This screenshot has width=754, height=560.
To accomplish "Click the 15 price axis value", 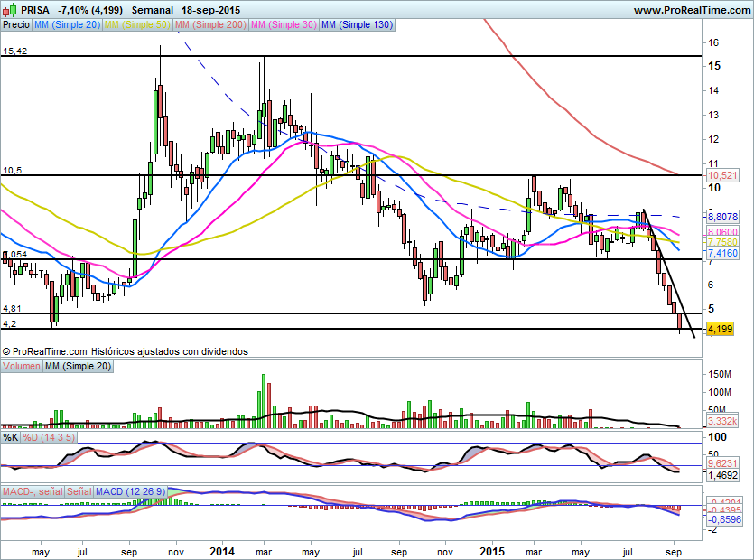I will point(714,65).
